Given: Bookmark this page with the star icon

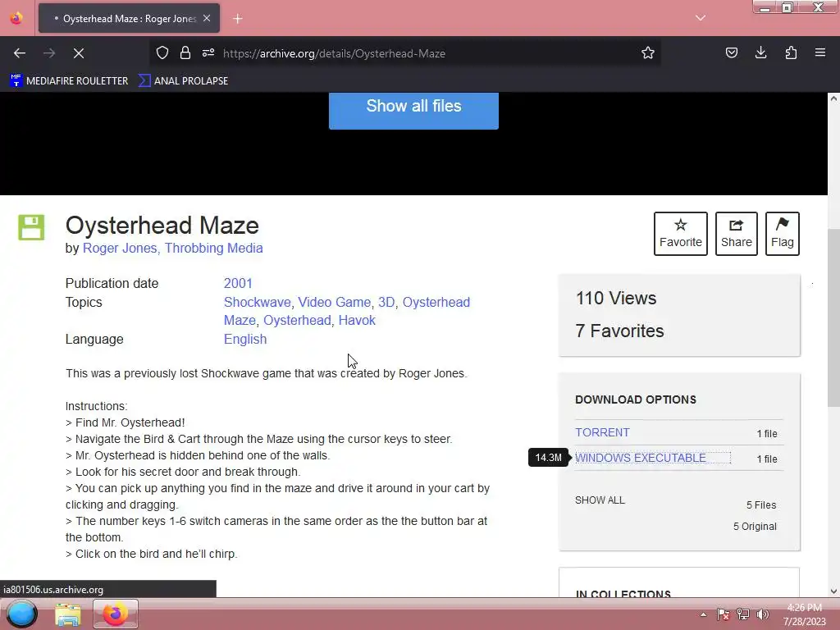Looking at the screenshot, I should coord(648,53).
